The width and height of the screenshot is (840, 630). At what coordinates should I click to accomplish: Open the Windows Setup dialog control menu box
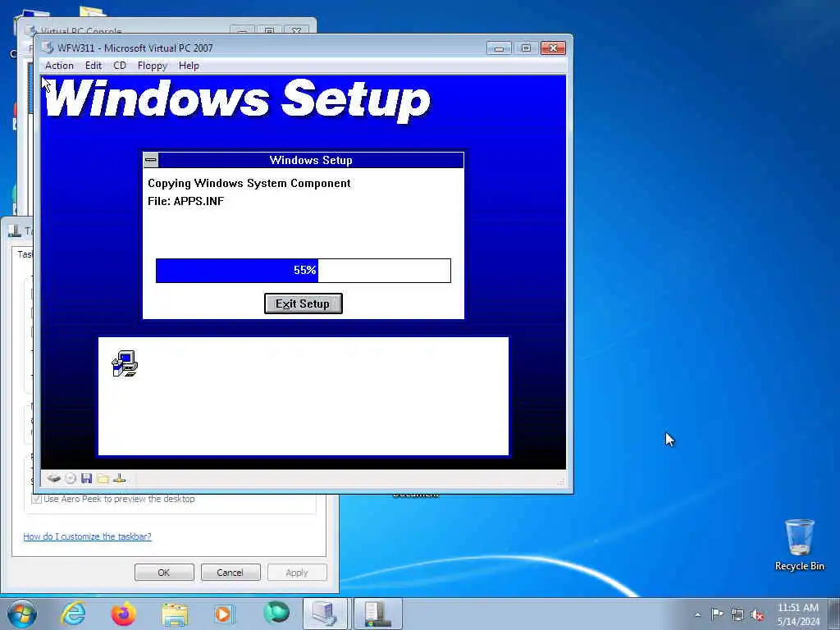tap(151, 160)
